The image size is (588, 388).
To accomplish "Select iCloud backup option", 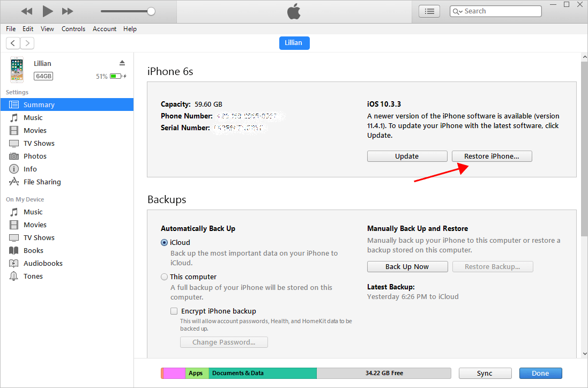I will (164, 243).
